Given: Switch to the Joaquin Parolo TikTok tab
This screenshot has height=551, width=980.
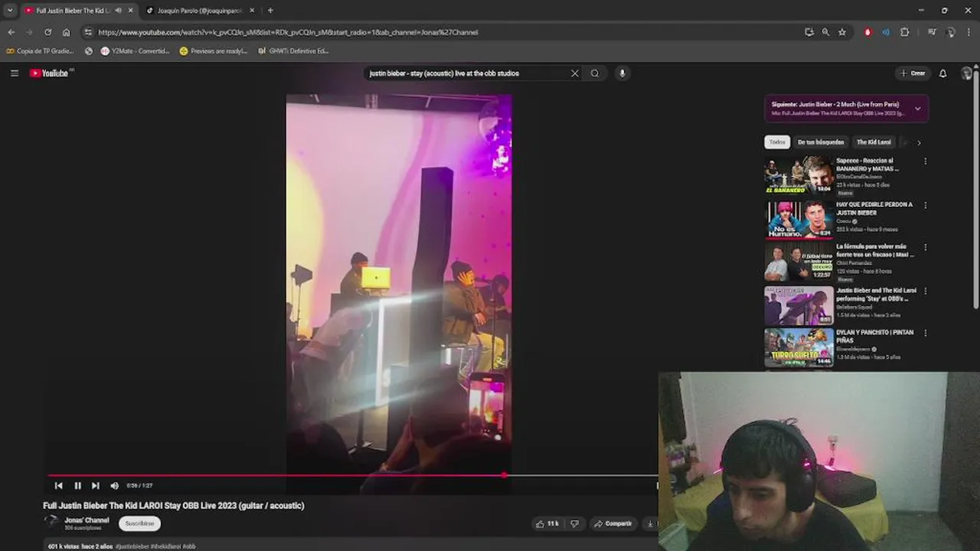Looking at the screenshot, I should click(x=199, y=11).
